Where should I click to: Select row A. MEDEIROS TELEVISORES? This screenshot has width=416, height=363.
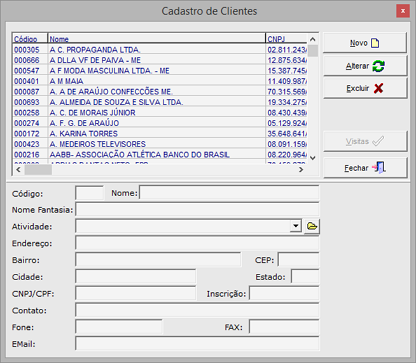[160, 144]
